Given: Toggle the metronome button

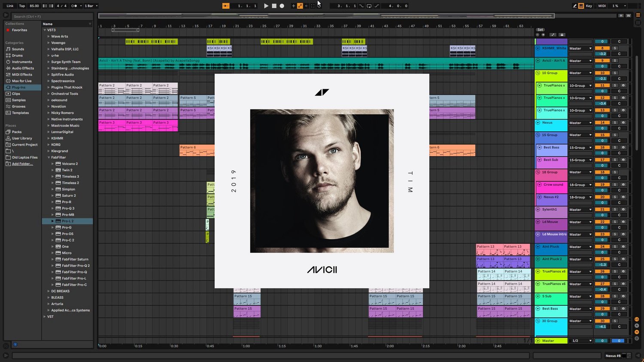Looking at the screenshot, I should 74,6.
